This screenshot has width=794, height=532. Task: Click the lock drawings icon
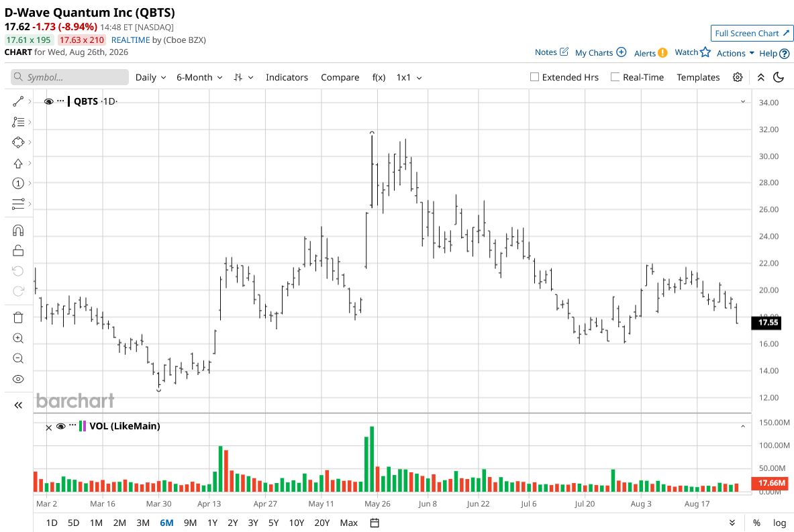18,250
